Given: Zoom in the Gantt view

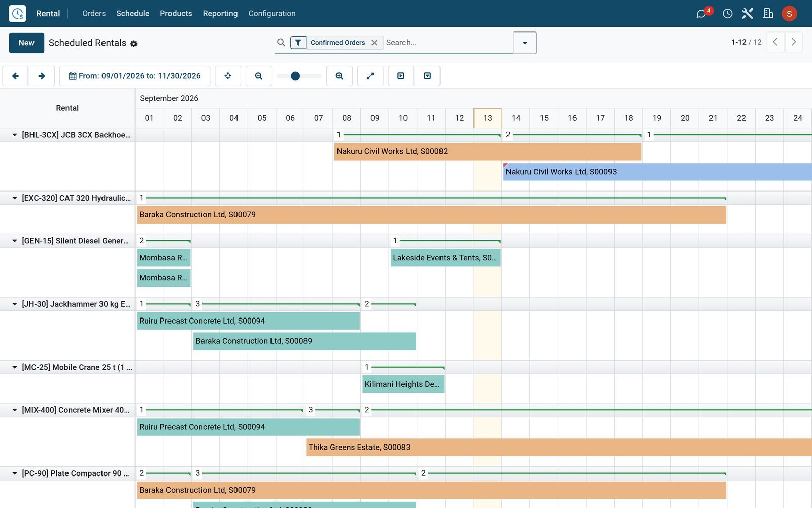Looking at the screenshot, I should coord(340,76).
